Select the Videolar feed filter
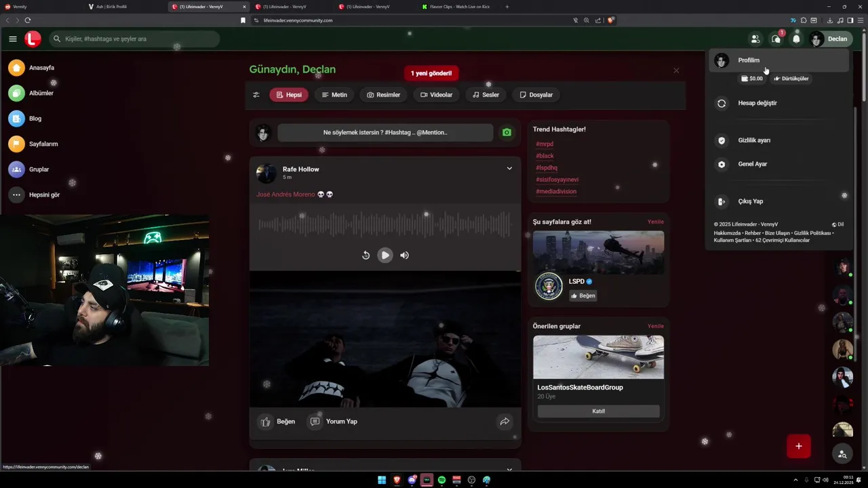The image size is (868, 488). (x=436, y=95)
